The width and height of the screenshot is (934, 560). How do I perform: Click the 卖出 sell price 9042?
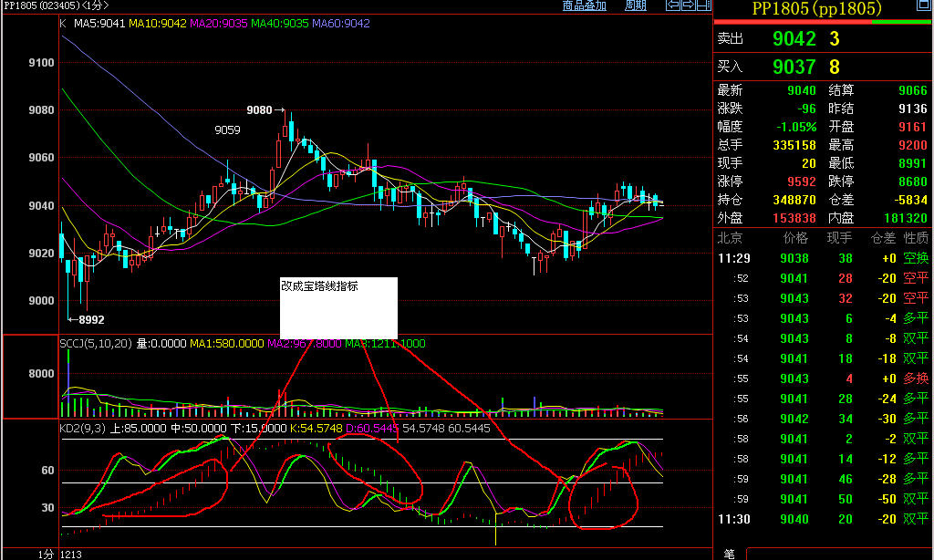click(x=794, y=39)
